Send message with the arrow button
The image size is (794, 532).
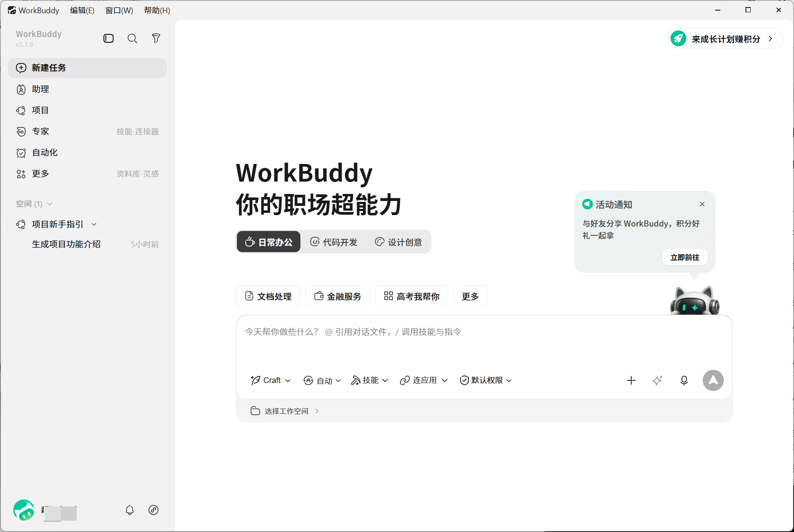[x=713, y=380]
